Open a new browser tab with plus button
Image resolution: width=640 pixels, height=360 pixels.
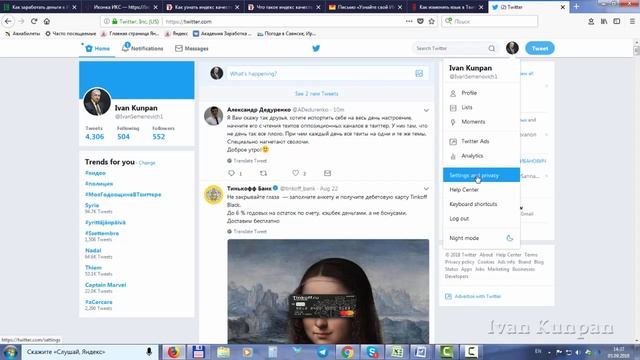576,7
